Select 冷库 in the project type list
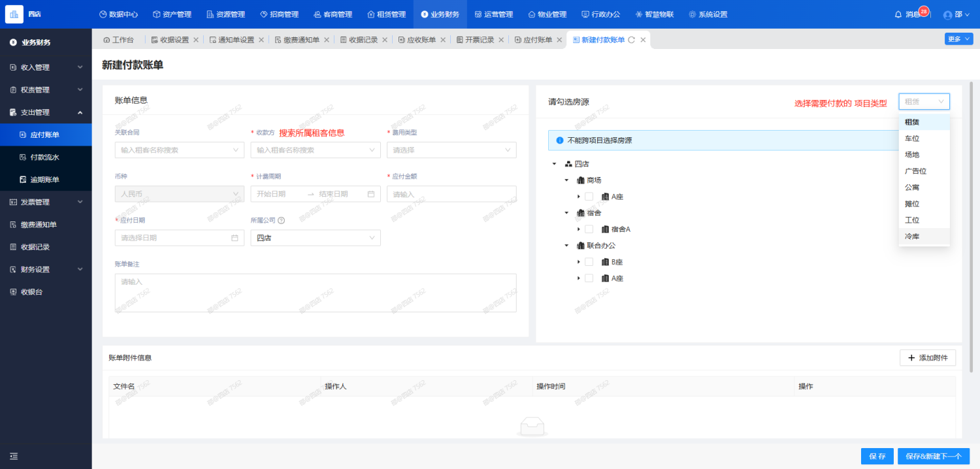The width and height of the screenshot is (980, 469). pos(924,236)
